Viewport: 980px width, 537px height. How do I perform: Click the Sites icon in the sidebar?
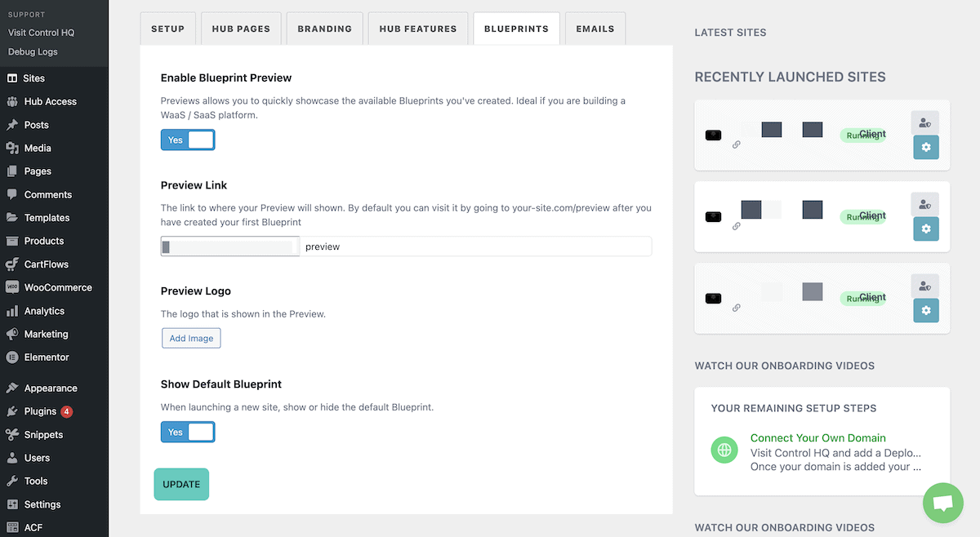(12, 78)
